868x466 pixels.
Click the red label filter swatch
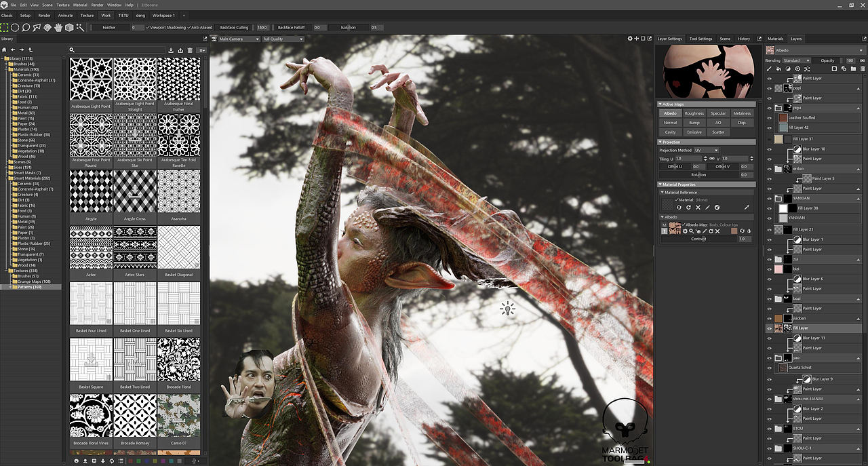pyautogui.click(x=130, y=461)
